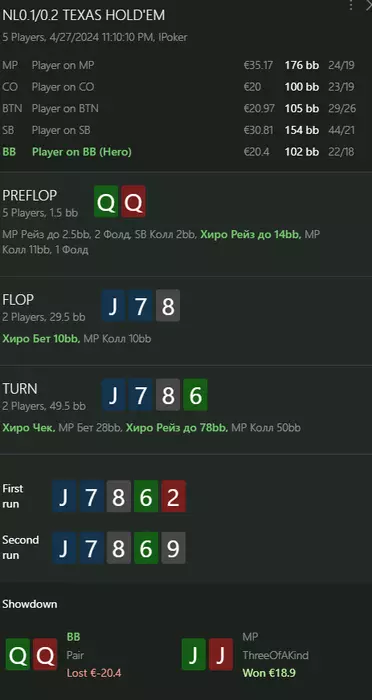Image resolution: width=372 pixels, height=700 pixels.
Task: Click the blue J card in FLOP row
Action: click(113, 305)
